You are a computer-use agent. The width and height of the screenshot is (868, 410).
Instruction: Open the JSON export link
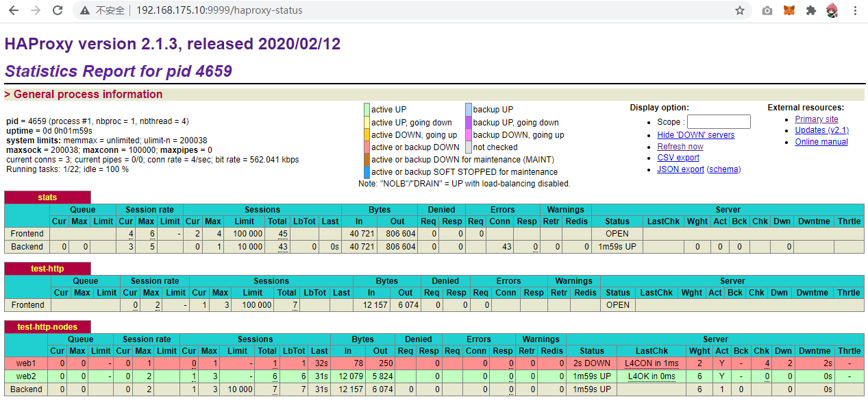click(x=680, y=169)
